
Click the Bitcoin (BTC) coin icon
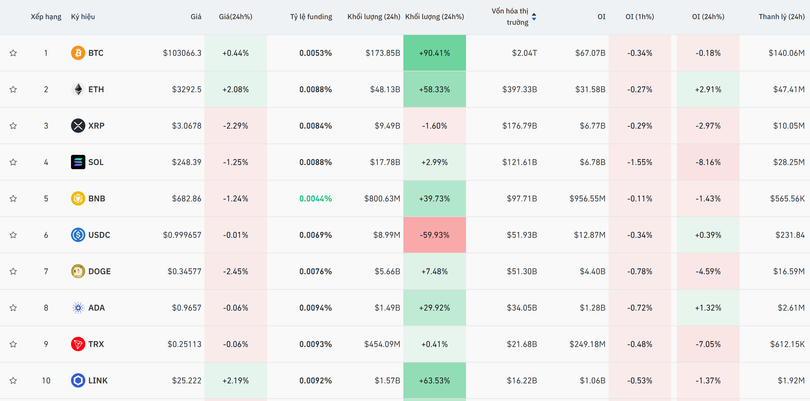click(78, 53)
